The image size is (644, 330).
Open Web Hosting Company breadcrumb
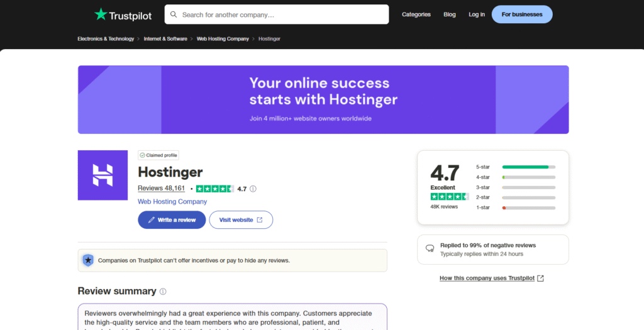coord(223,39)
